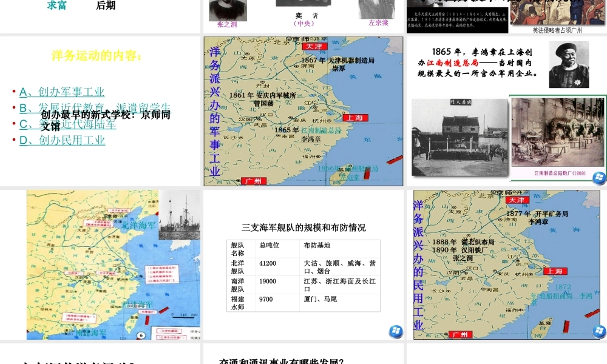Select the text 创办最早的新式学校:京师同文馆
Viewport: 607px width, 364px height.
click(x=105, y=120)
